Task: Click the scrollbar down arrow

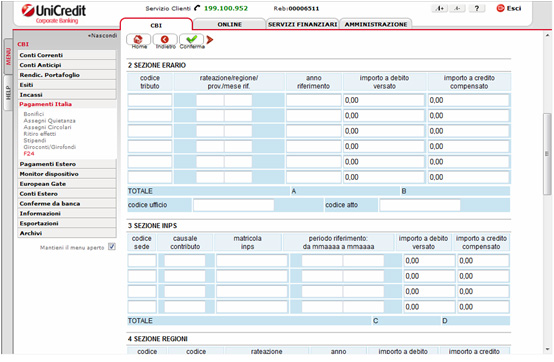Action: coord(547,349)
